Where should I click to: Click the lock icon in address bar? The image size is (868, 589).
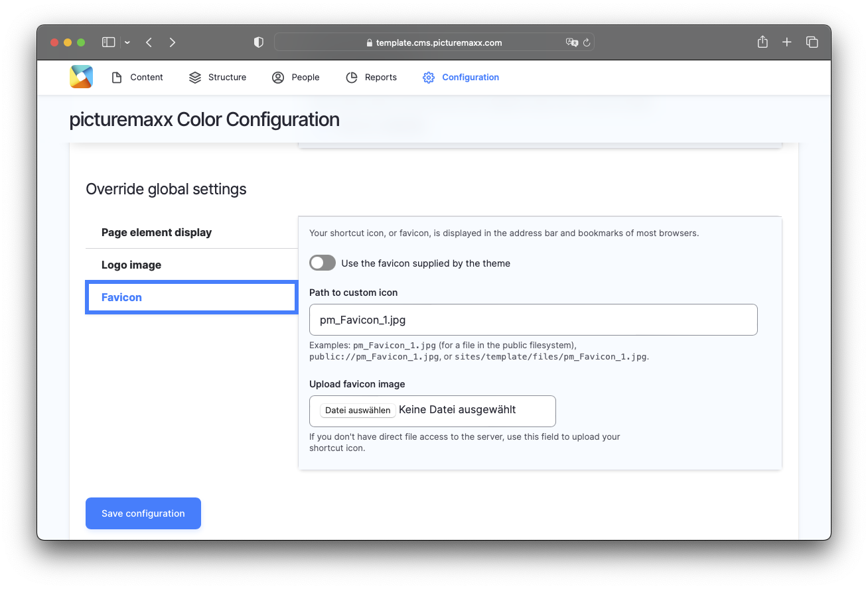coord(370,43)
